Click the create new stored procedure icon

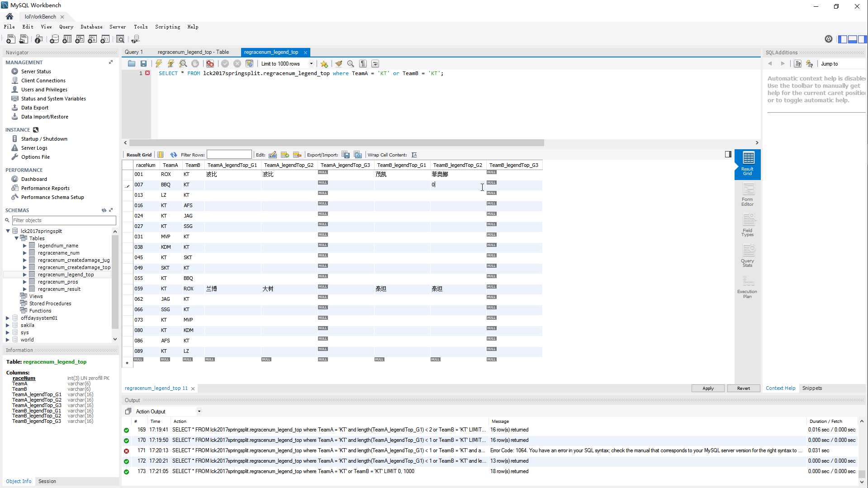point(92,39)
